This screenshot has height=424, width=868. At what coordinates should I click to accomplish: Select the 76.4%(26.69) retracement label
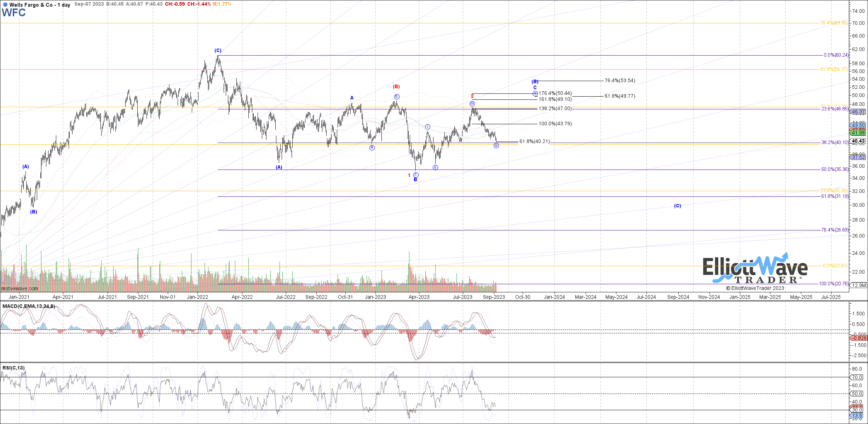click(x=835, y=230)
